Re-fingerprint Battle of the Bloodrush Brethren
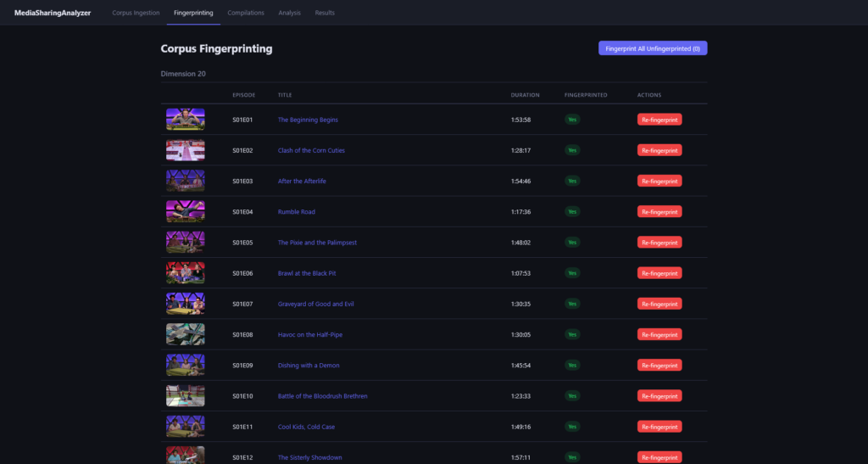 [x=659, y=395]
